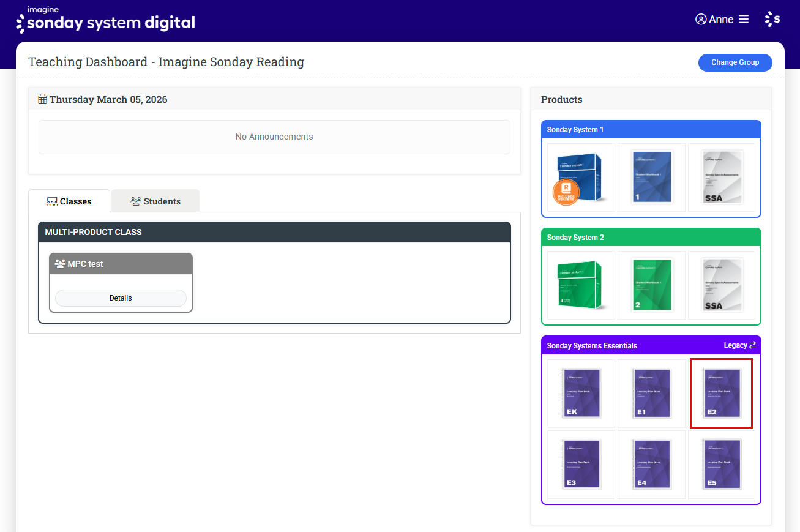The height and width of the screenshot is (532, 800).
Task: Open Sonday System 2 SSA assessments book
Action: [722, 286]
